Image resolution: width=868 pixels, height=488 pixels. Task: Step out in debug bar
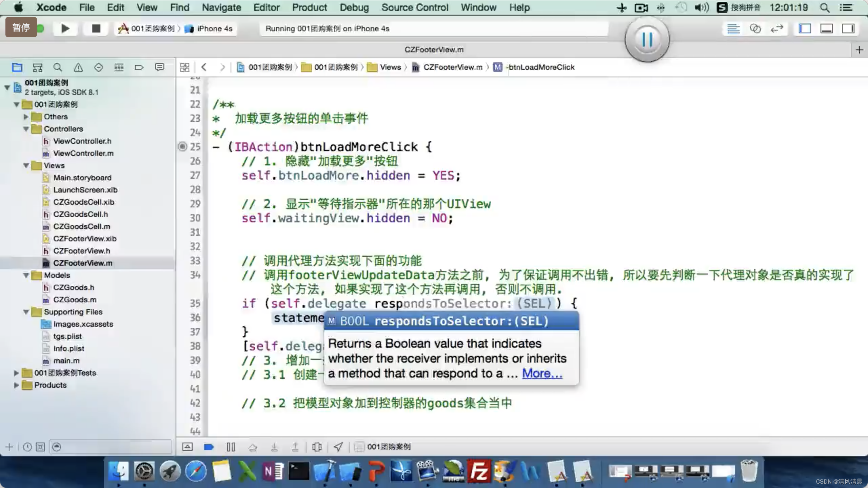click(x=295, y=447)
